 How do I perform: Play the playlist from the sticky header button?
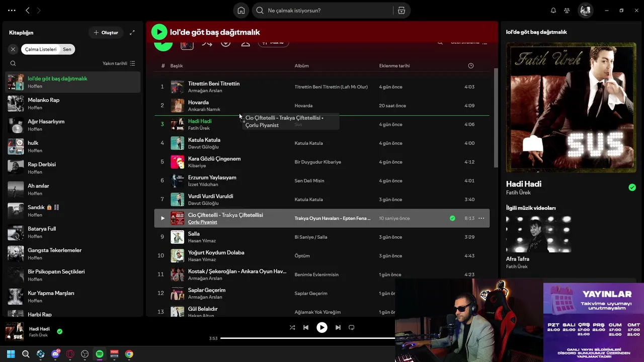tap(159, 32)
